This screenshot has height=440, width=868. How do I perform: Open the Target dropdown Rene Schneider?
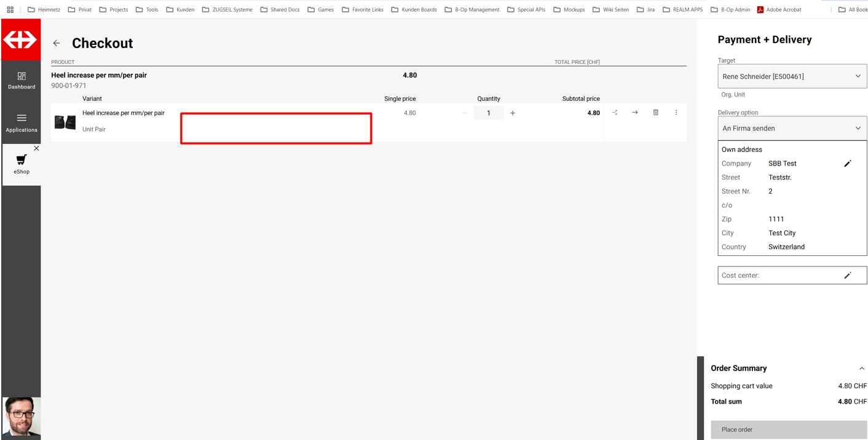coord(792,76)
